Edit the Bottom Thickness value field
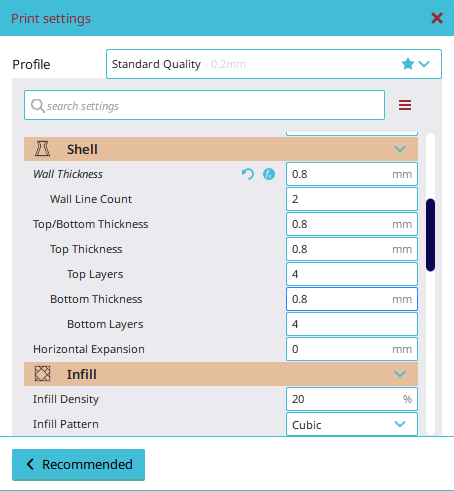The image size is (454, 491). click(x=352, y=299)
